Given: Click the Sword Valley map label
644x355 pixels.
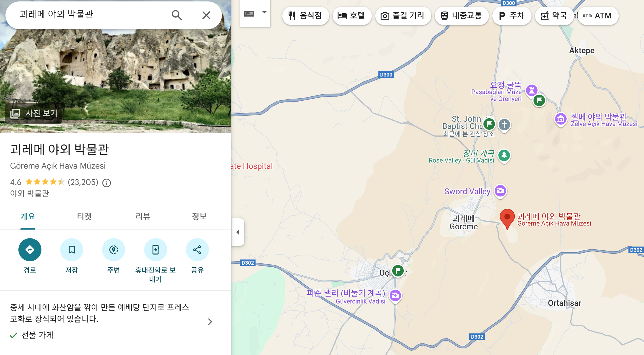Looking at the screenshot, I should pyautogui.click(x=467, y=191).
